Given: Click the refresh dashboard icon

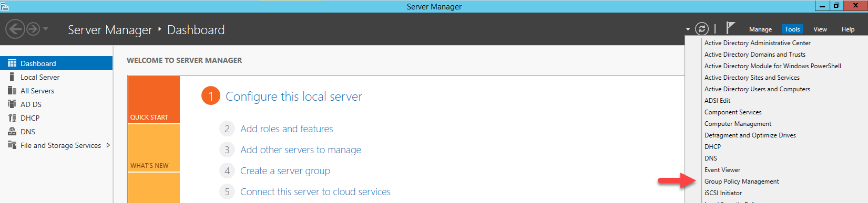Looking at the screenshot, I should click(702, 29).
